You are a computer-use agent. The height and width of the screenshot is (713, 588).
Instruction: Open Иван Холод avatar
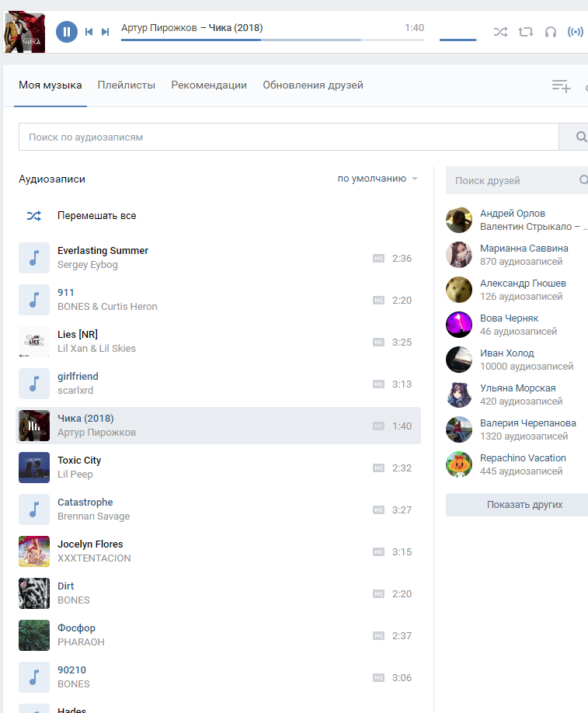coord(459,360)
